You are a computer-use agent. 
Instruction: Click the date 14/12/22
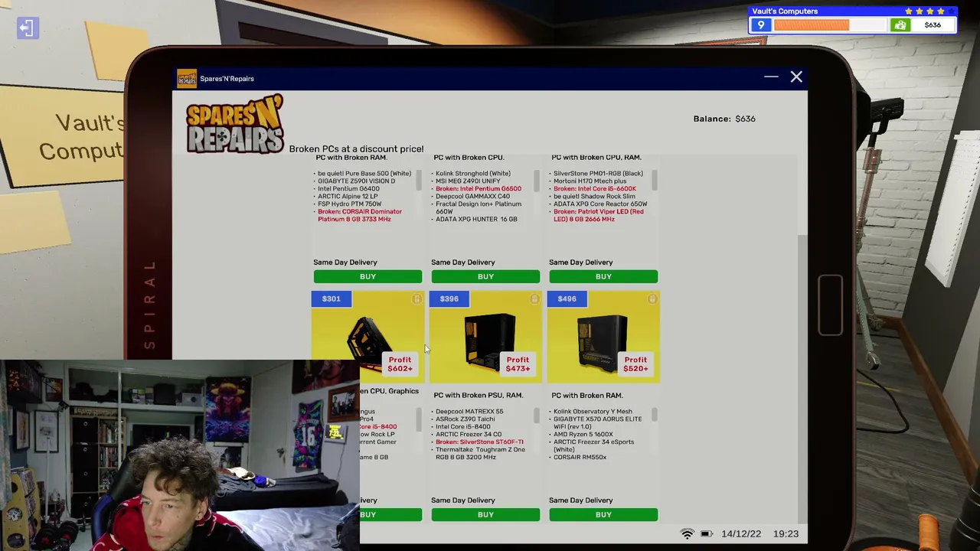tap(740, 534)
